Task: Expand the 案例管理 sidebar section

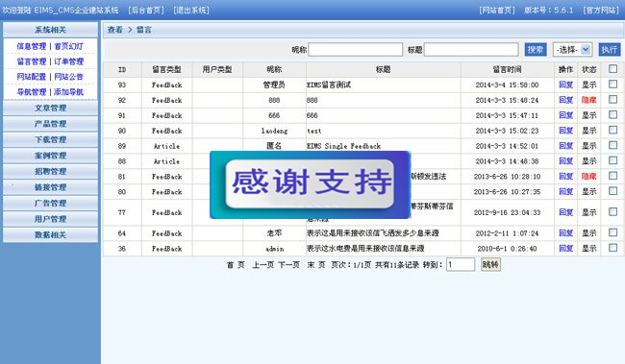Action: pyautogui.click(x=50, y=156)
